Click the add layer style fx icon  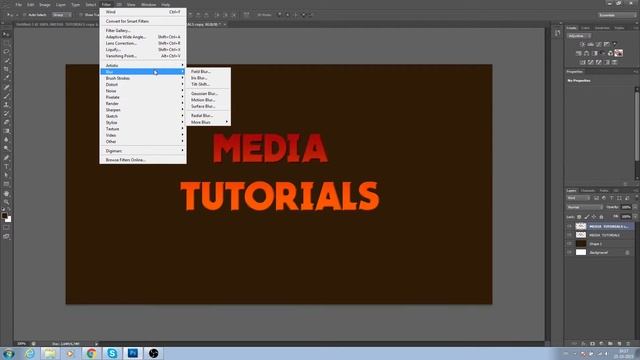pyautogui.click(x=583, y=344)
